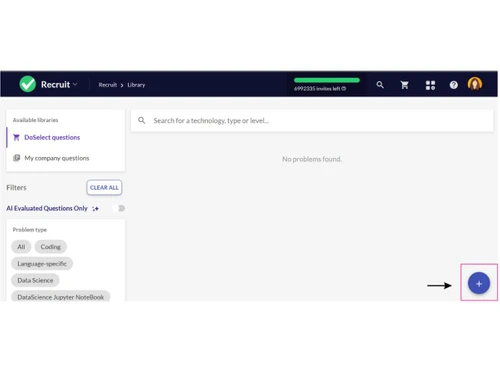Click the AI Evaluated Questions Only label
Screen dimensions: 500x375
(x=47, y=208)
